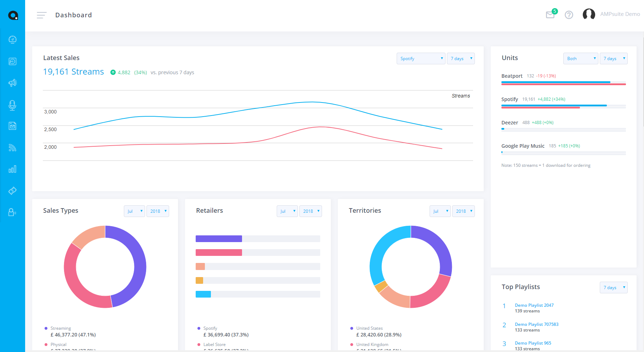Open Demo Playlist 2047 link

(x=534, y=305)
